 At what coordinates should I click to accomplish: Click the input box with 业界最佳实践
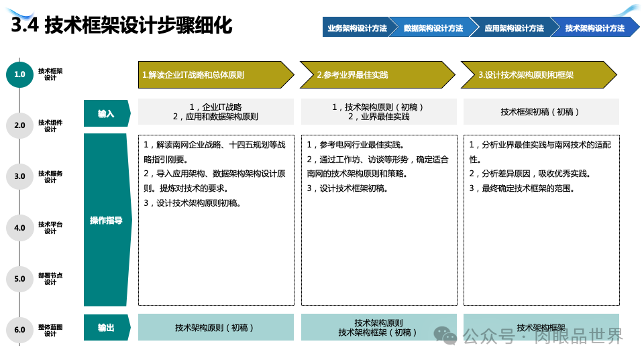coord(378,112)
